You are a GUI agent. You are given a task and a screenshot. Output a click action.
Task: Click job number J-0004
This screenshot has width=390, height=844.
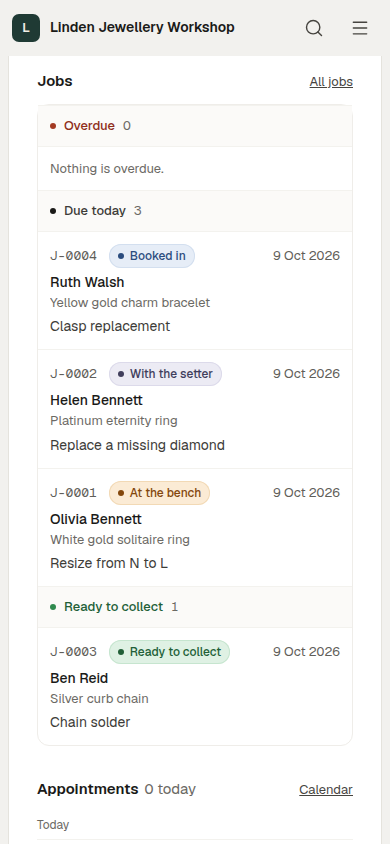(74, 256)
